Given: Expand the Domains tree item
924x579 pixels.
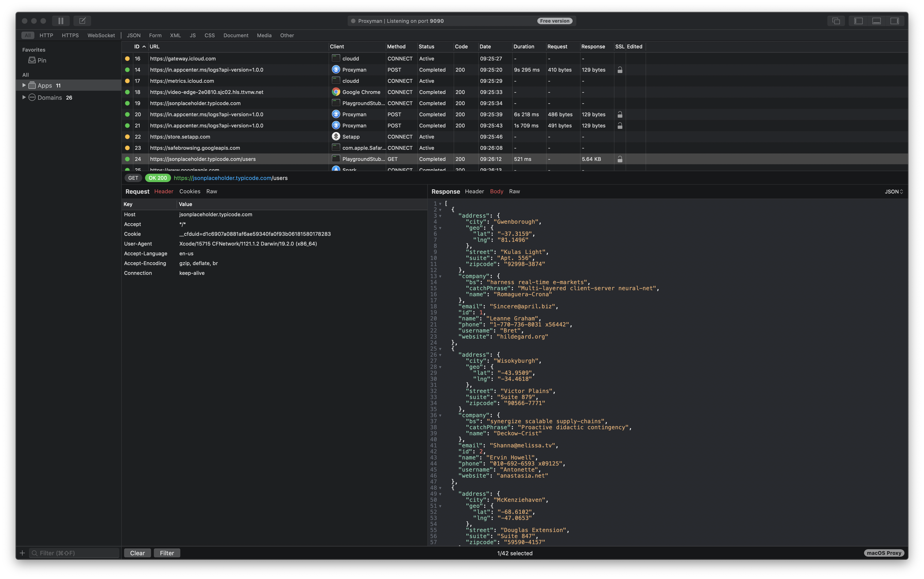Looking at the screenshot, I should pos(24,97).
